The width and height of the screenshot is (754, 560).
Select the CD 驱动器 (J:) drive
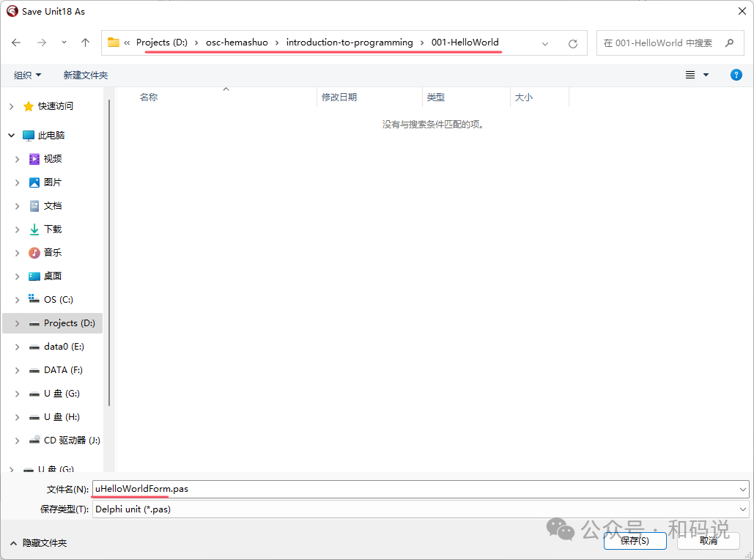[x=69, y=440]
